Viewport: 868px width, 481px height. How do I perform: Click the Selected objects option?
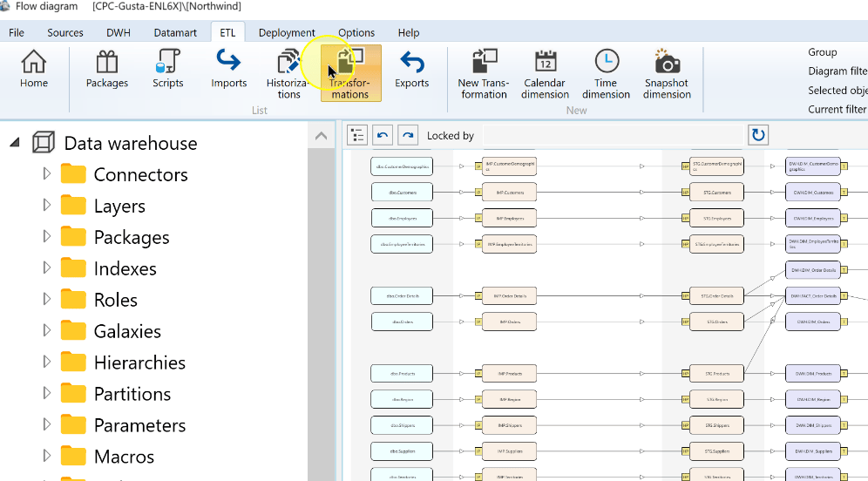(x=837, y=91)
